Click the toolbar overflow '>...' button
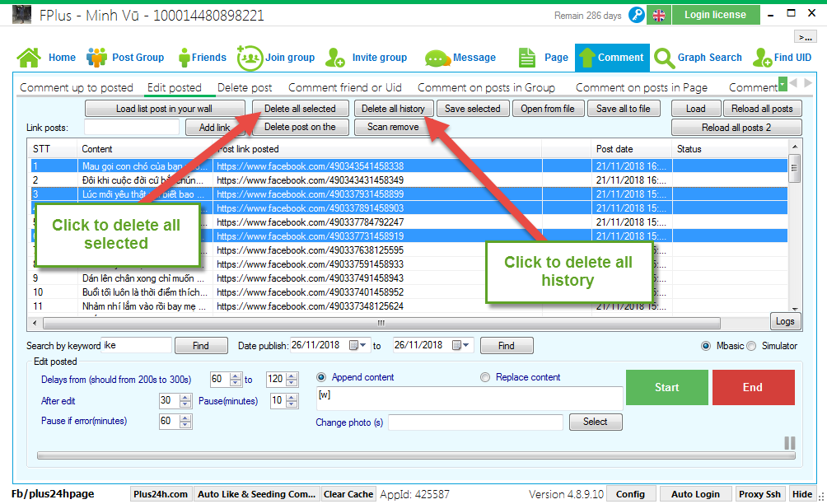Screen dimensions: 827x504 pyautogui.click(x=805, y=37)
